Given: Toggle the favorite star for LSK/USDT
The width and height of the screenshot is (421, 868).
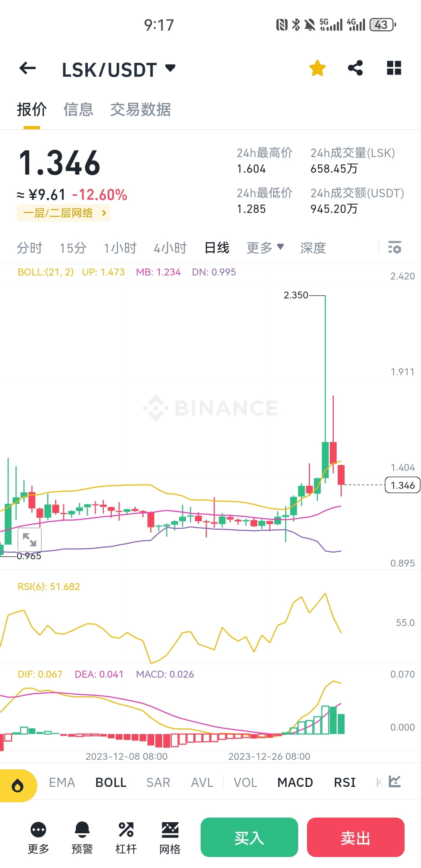Looking at the screenshot, I should (317, 68).
